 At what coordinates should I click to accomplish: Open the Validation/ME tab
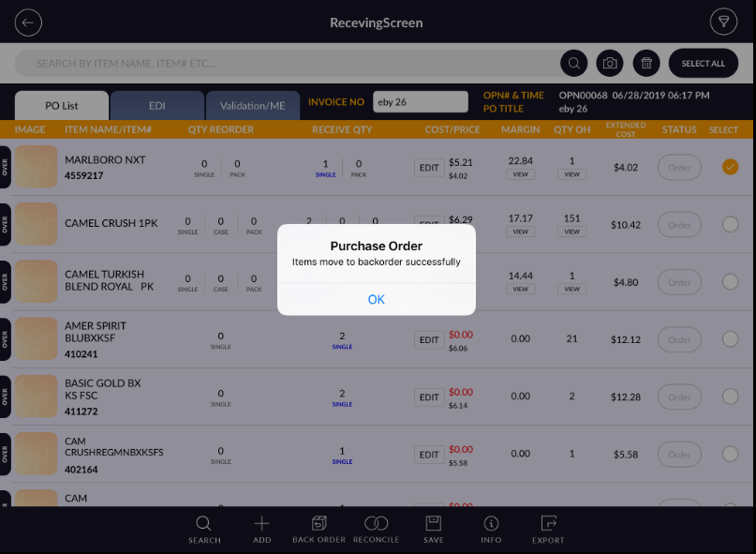[252, 106]
